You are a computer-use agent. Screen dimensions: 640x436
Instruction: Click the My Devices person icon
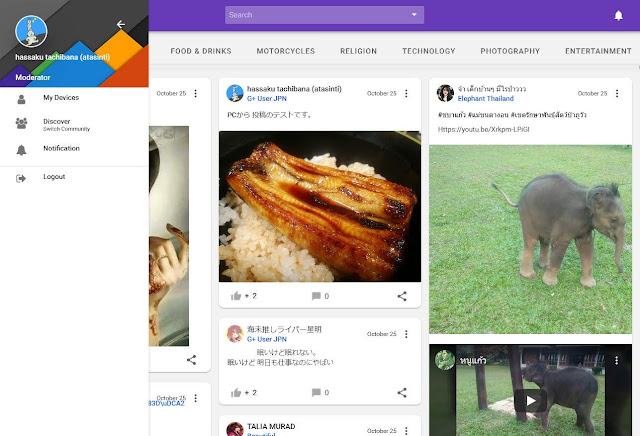pos(21,99)
